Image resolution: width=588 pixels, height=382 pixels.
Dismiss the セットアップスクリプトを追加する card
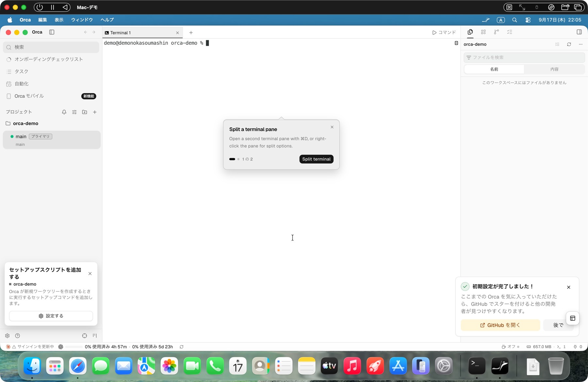coord(90,274)
